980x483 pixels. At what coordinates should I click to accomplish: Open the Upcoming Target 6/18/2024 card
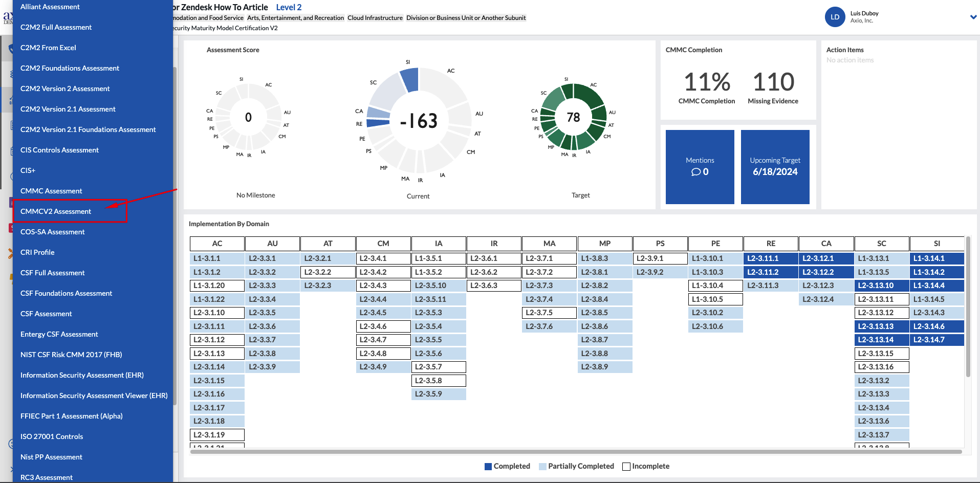[x=775, y=167]
